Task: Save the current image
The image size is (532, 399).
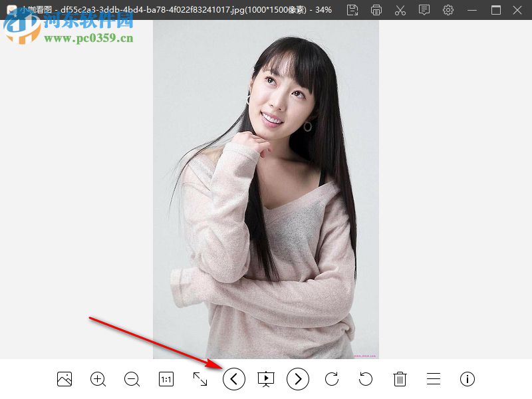Action: point(352,10)
